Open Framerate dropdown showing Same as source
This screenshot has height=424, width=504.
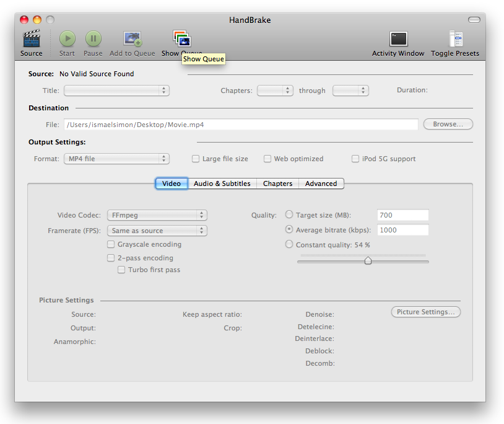point(157,231)
